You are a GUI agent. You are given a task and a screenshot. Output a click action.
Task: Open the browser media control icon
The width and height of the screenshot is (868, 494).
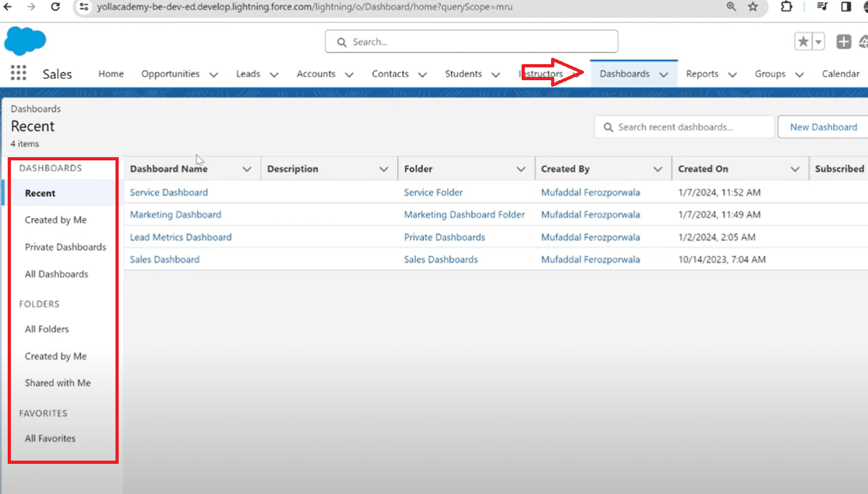pos(822,6)
